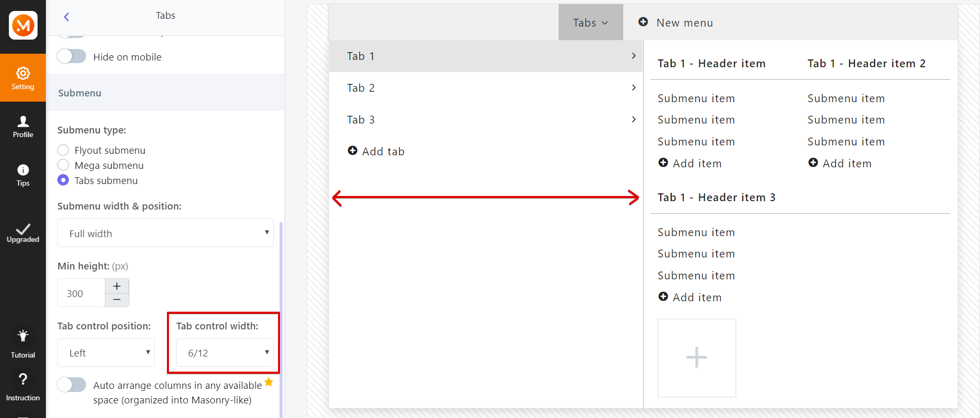Enable Auto arrange columns toggle
The width and height of the screenshot is (980, 418).
pos(71,385)
